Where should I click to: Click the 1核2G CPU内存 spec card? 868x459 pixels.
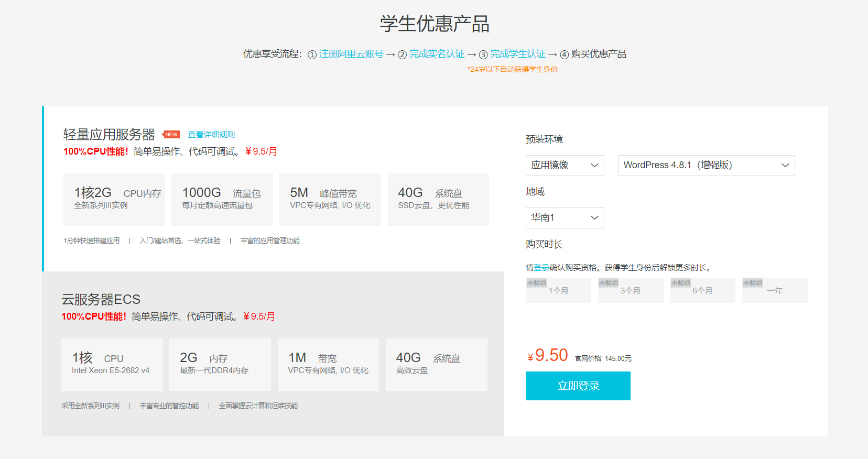(114, 200)
